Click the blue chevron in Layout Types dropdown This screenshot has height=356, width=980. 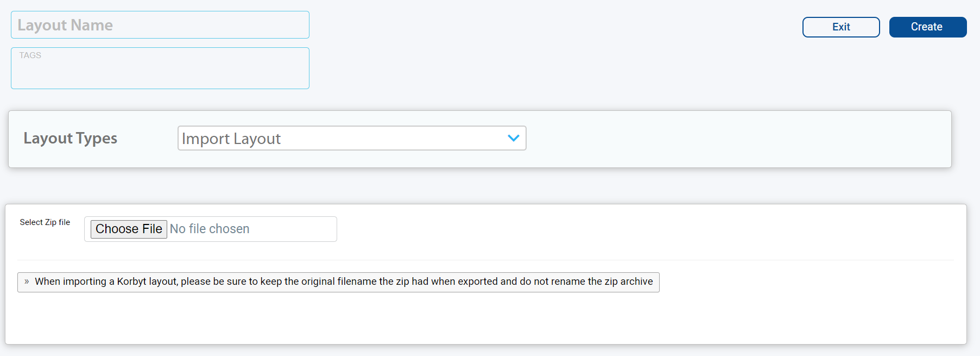point(513,138)
